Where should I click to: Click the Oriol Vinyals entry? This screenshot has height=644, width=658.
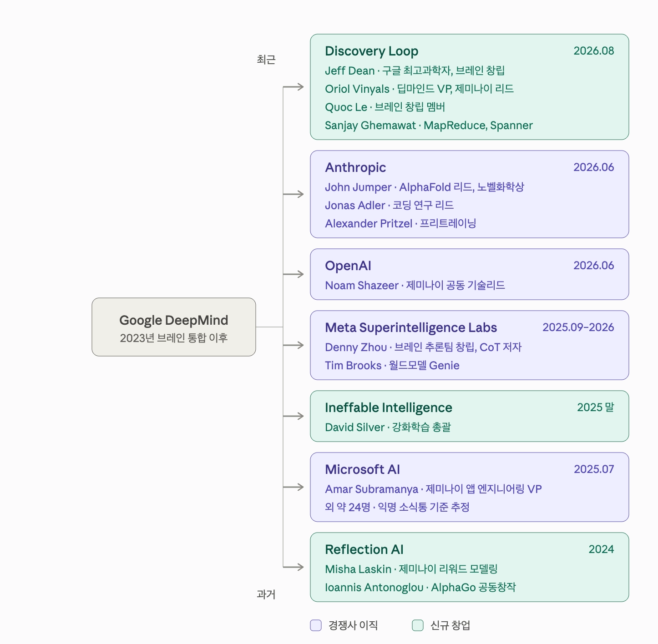[x=420, y=89]
